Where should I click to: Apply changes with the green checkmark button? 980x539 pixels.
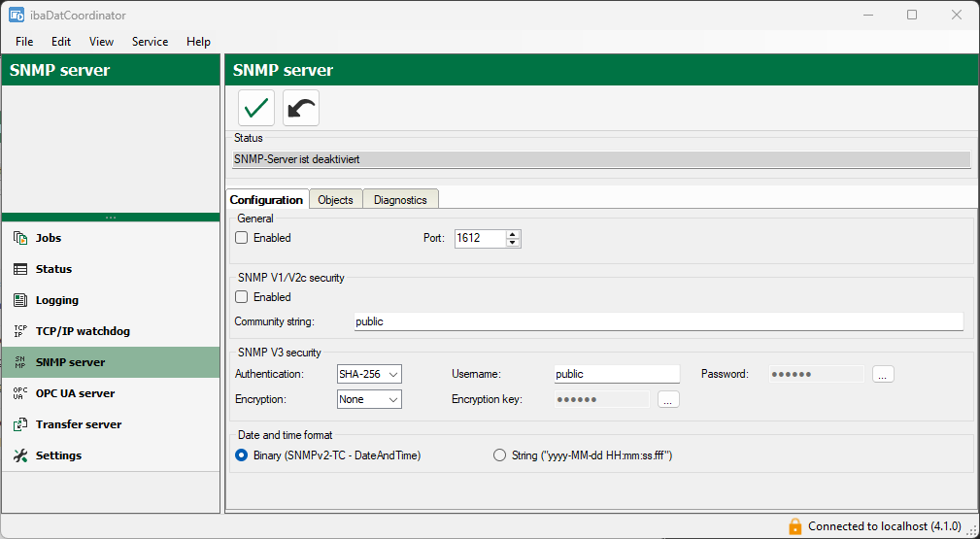click(x=256, y=108)
